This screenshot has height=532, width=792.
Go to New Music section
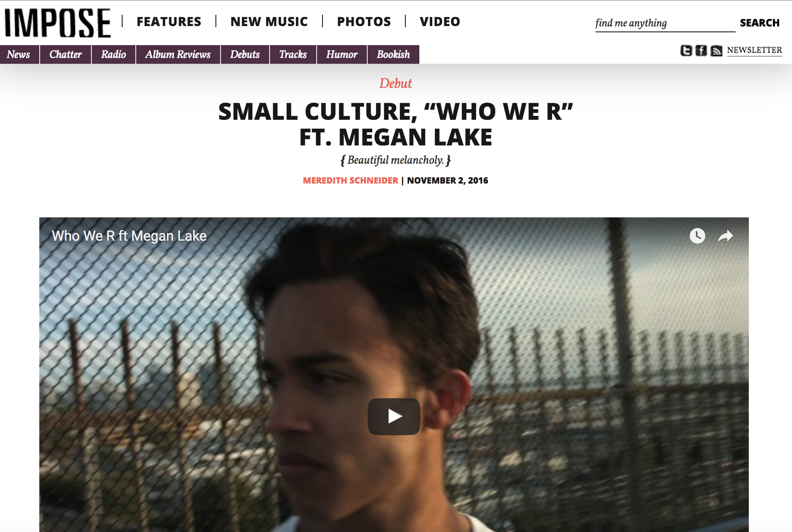[x=269, y=21]
